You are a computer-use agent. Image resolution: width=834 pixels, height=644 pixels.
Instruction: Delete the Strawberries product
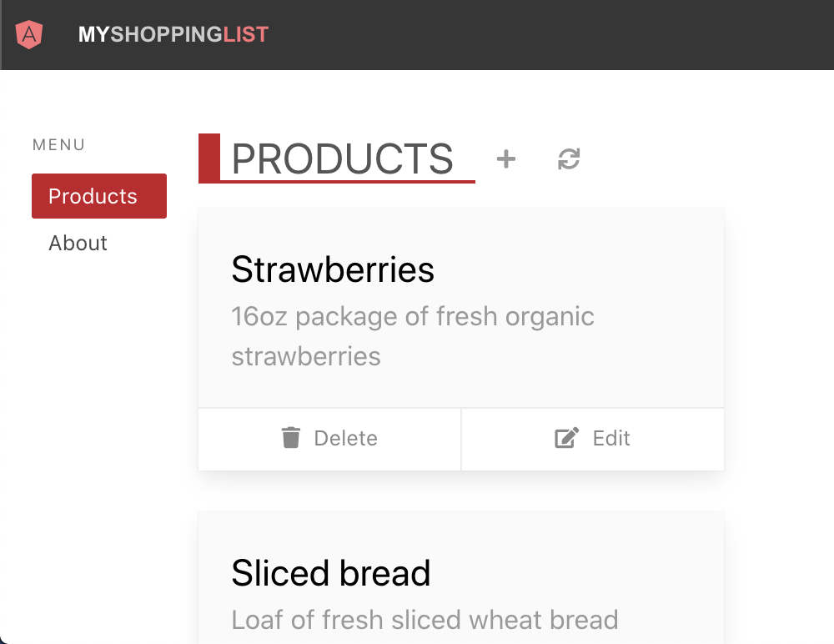pyautogui.click(x=329, y=438)
